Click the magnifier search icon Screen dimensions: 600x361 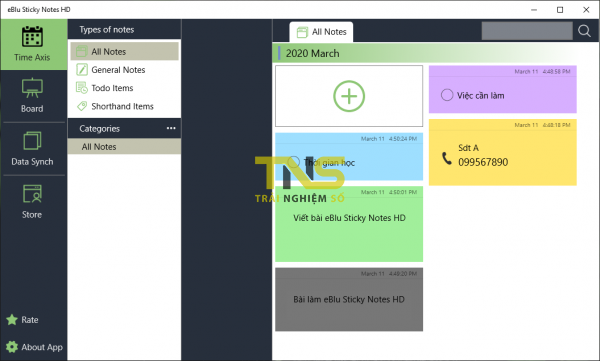tap(584, 31)
